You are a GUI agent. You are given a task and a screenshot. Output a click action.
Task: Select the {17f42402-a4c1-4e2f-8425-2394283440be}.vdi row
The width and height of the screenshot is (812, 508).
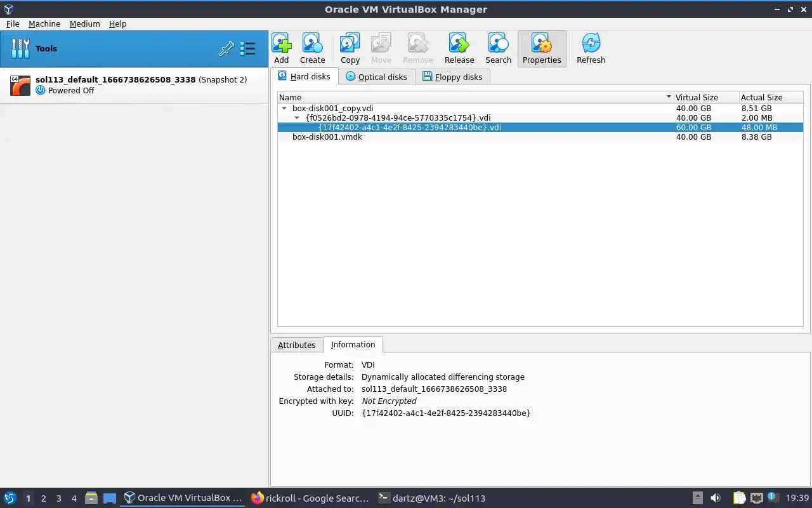540,127
